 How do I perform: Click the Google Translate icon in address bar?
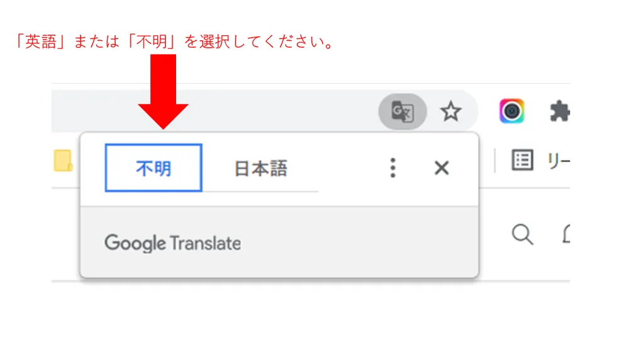pyautogui.click(x=402, y=112)
